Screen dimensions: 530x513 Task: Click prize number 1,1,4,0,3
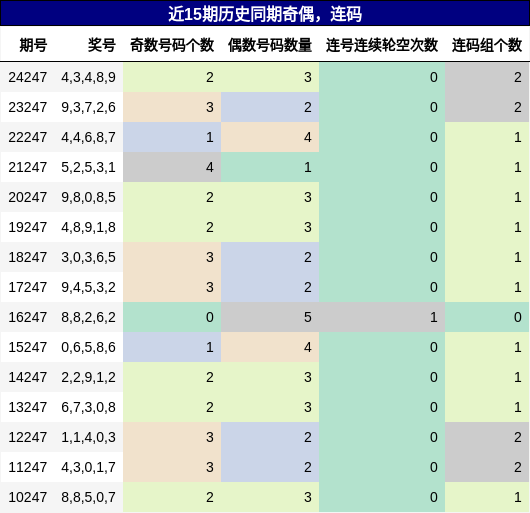point(89,437)
